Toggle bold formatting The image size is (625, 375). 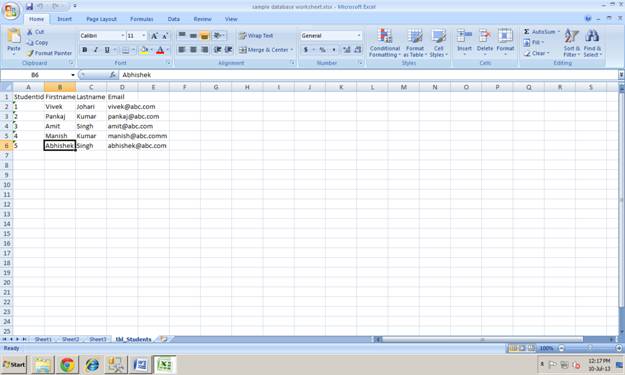coord(85,50)
